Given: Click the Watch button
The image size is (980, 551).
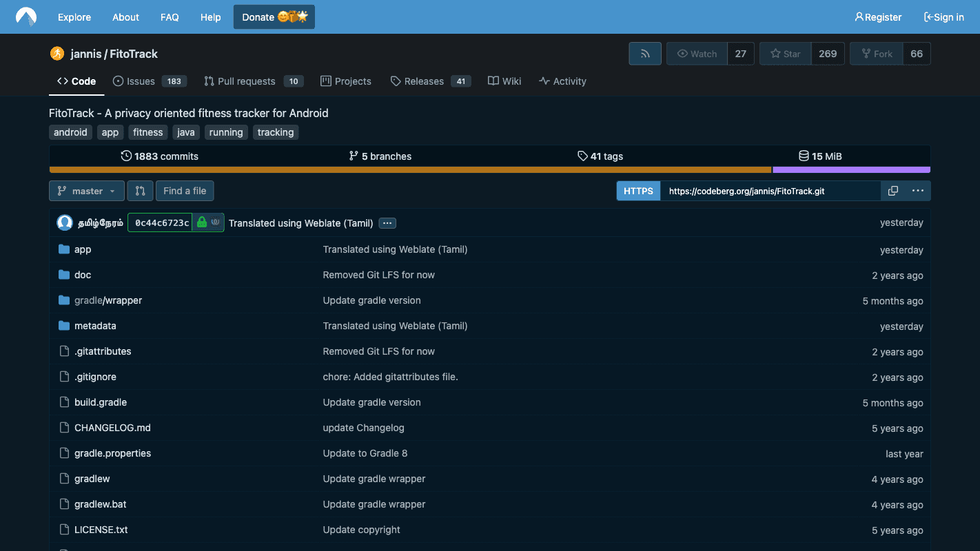Looking at the screenshot, I should click(x=697, y=54).
